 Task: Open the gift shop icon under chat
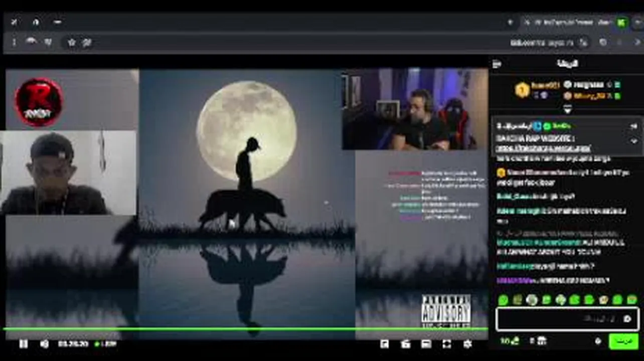click(541, 341)
